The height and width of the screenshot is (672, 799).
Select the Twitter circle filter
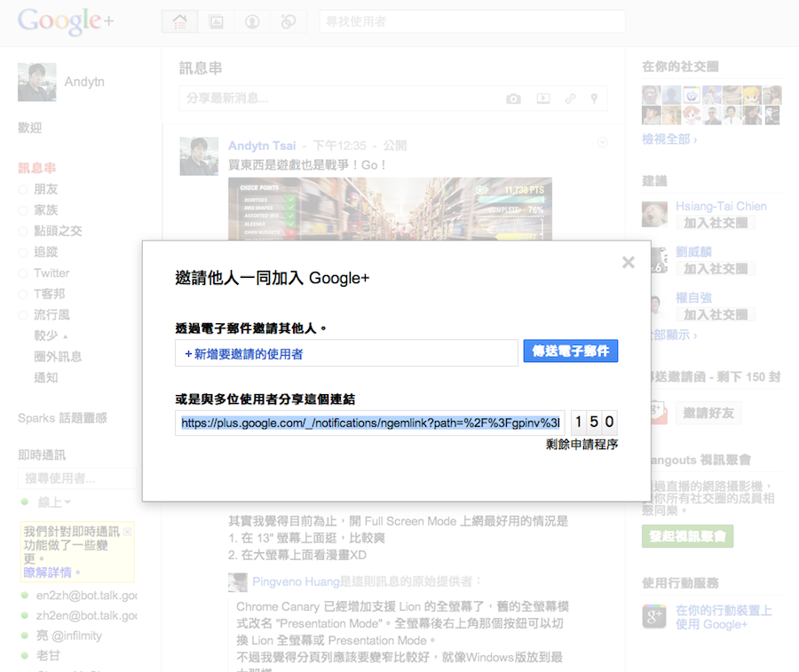(x=51, y=273)
